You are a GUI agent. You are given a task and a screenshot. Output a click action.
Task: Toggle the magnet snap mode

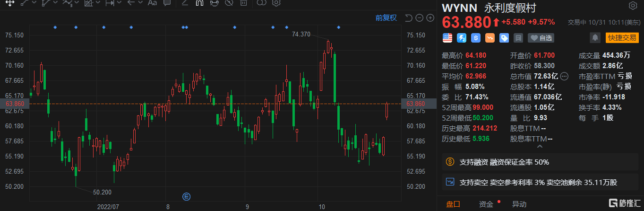coord(199,3)
